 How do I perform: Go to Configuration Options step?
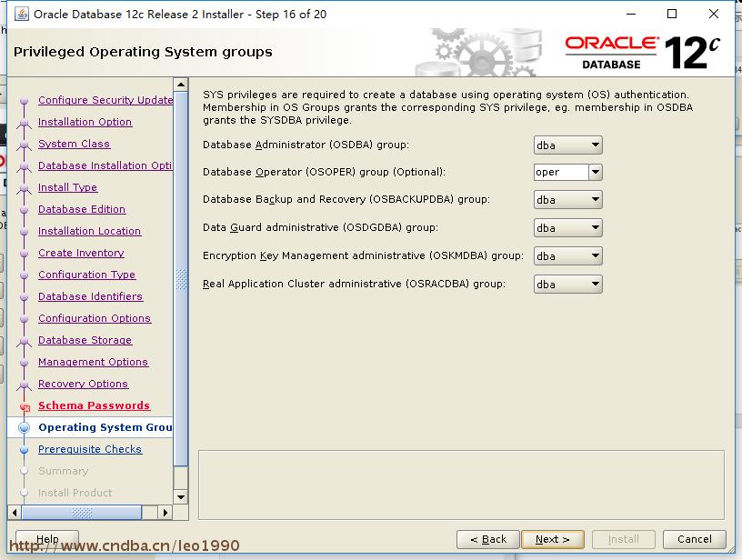click(95, 318)
